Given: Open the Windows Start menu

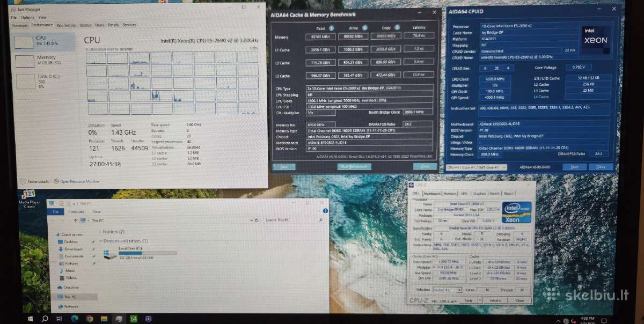Looking at the screenshot, I should (30, 319).
